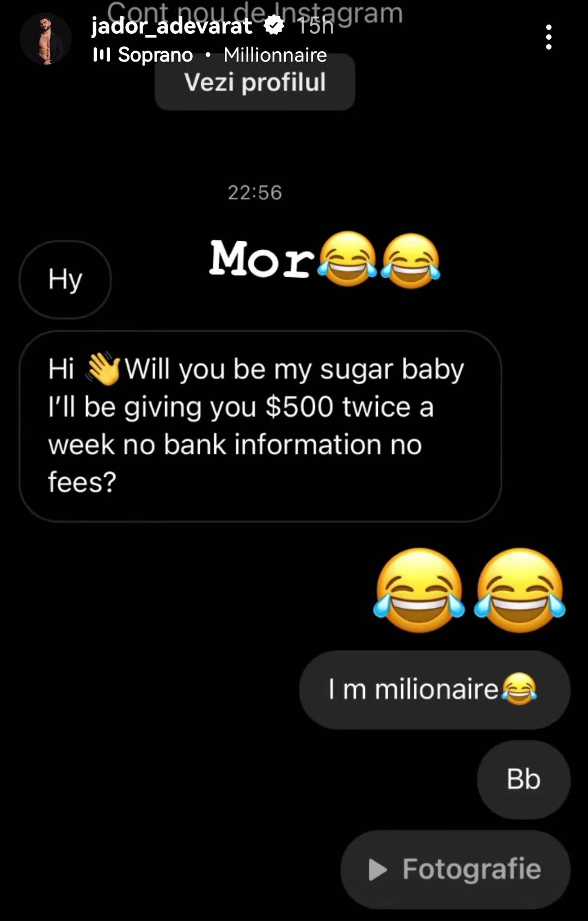This screenshot has height=921, width=588.
Task: Select the I m milionaire message
Action: (x=434, y=690)
